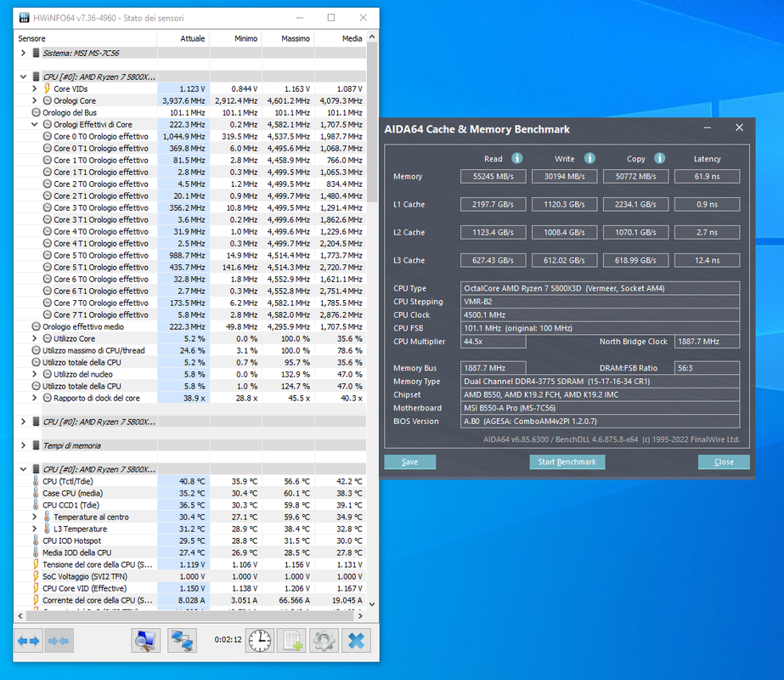Click the expand-view left-right arrows icon in HWiNFO
784x680 pixels.
pyautogui.click(x=29, y=640)
